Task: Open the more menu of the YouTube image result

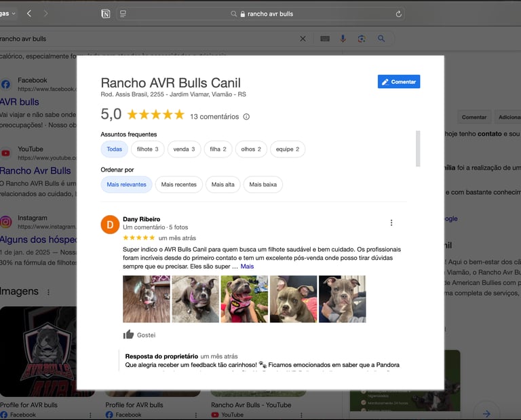Action: pos(301,415)
